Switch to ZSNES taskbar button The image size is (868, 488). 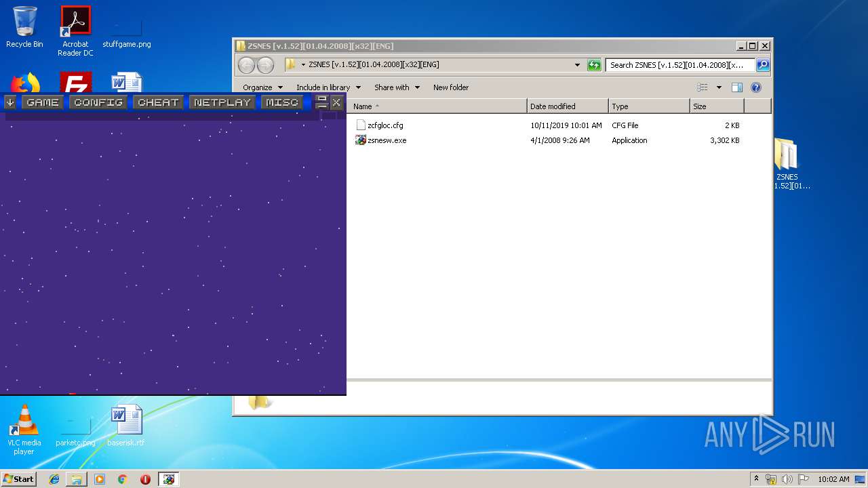coord(168,479)
